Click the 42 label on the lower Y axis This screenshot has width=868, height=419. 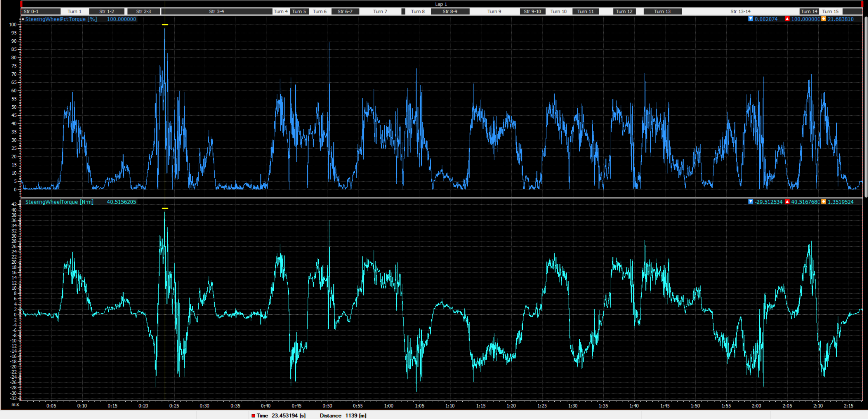tap(14, 204)
